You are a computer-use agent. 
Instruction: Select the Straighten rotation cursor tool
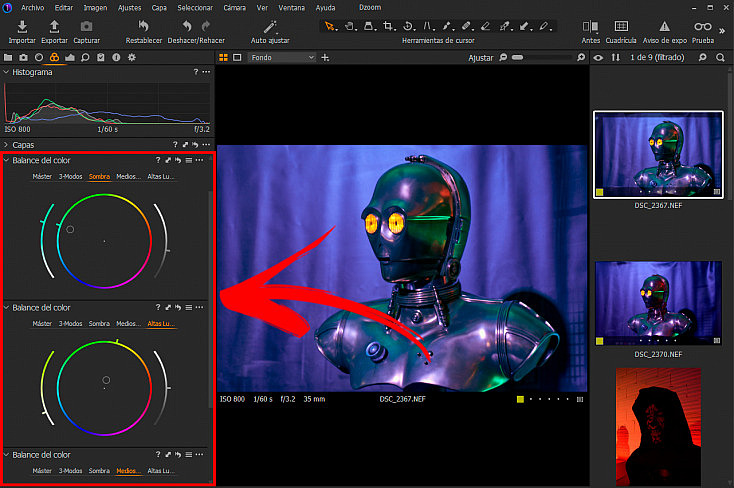[408, 26]
